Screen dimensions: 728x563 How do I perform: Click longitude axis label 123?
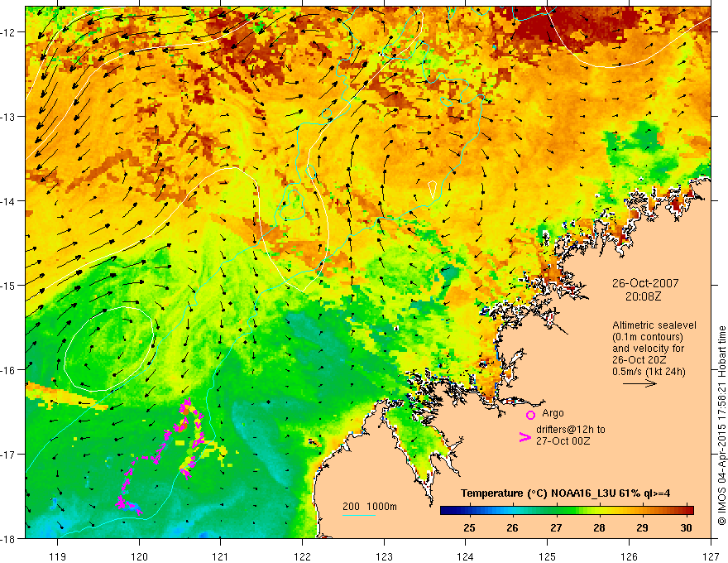pyautogui.click(x=384, y=556)
